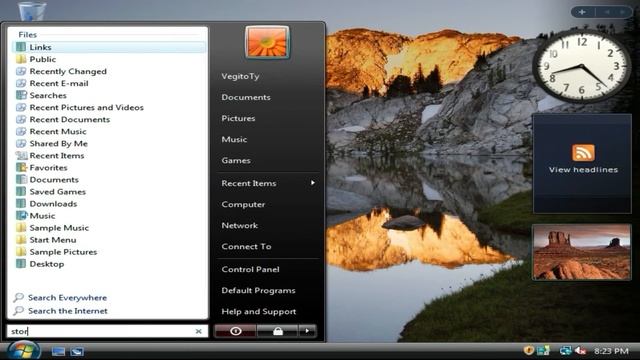Select the Recent Music result icon
The height and width of the screenshot is (360, 640).
tap(21, 131)
